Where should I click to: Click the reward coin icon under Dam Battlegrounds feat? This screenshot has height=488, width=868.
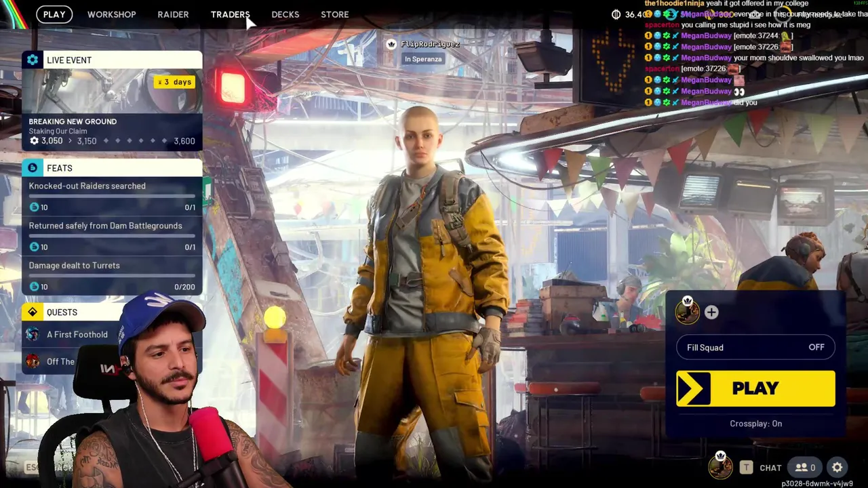34,247
